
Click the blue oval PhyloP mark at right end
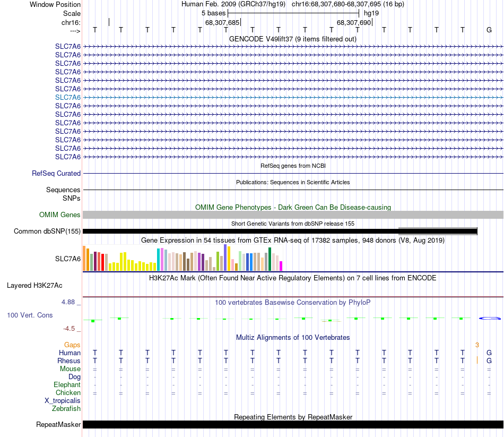490,318
